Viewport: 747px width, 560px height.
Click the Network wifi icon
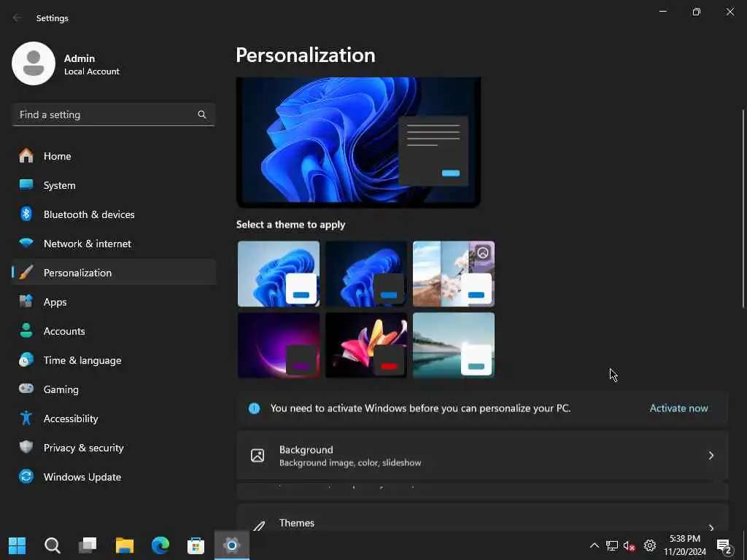[x=26, y=244]
